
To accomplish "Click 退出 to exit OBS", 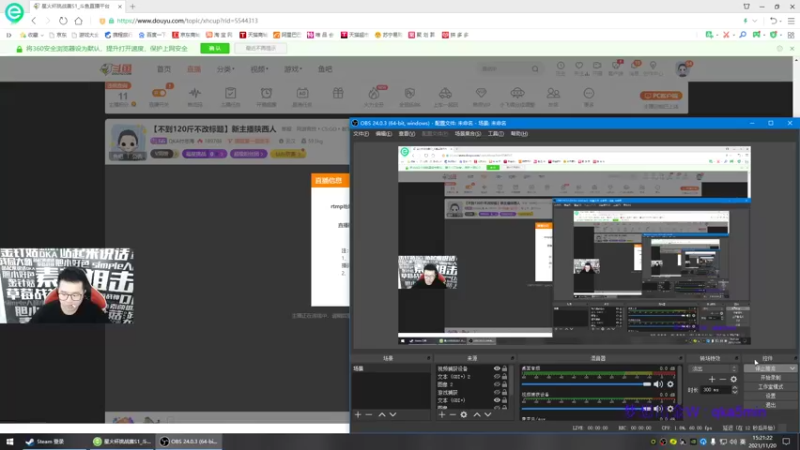I will (770, 405).
